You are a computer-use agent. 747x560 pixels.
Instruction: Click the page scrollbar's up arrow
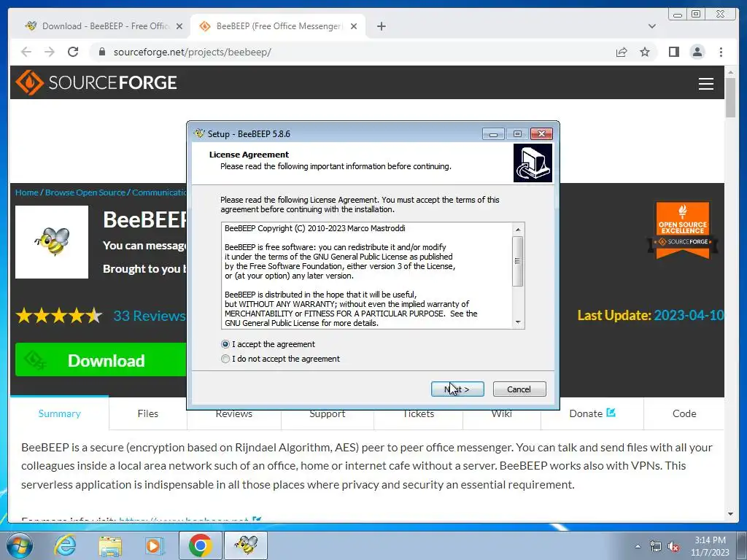[730, 72]
